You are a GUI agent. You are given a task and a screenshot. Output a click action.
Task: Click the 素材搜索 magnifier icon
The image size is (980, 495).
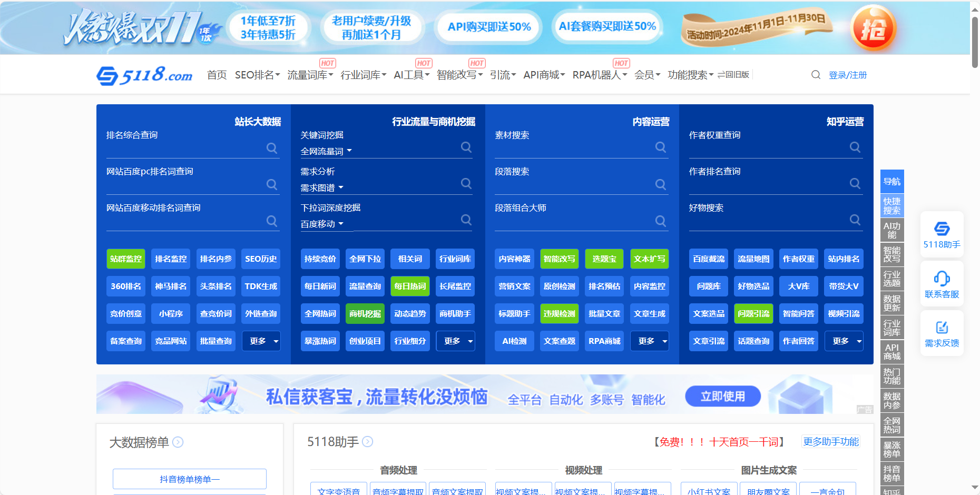point(660,148)
